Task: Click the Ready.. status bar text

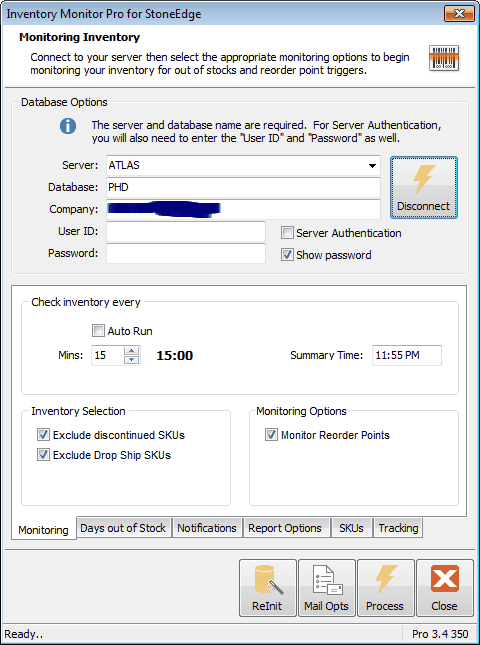Action: point(23,634)
